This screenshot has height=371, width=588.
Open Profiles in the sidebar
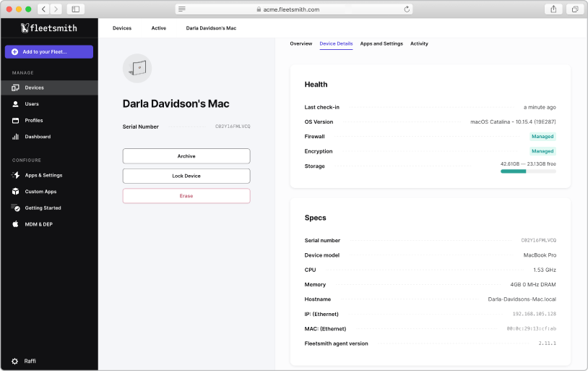click(49, 121)
